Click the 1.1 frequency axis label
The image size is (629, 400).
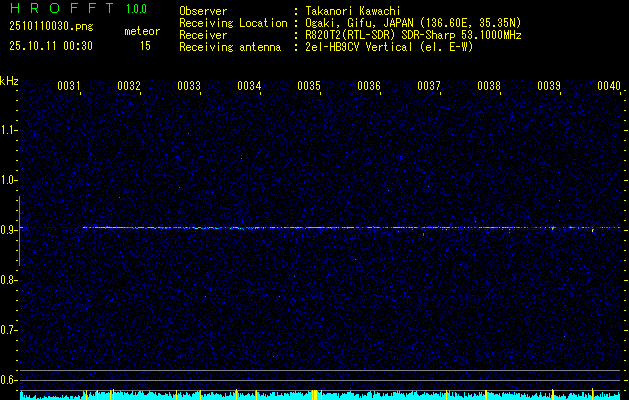(7, 130)
